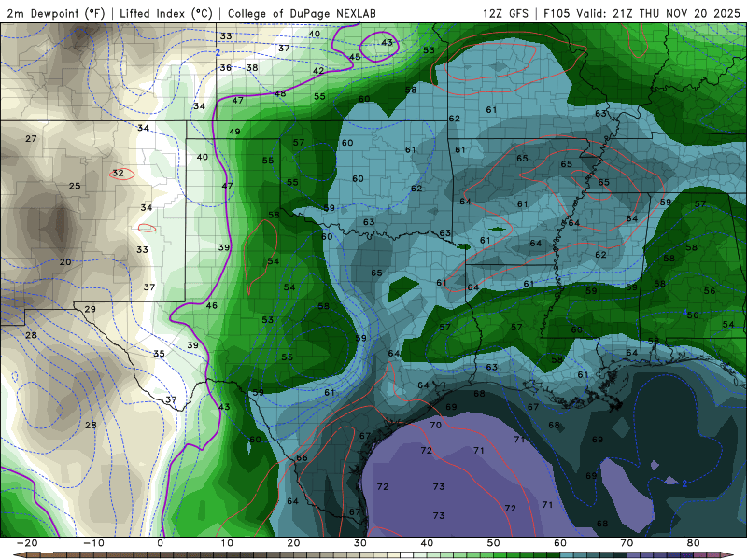
Task: Select the 30 label on the color scale
Action: click(360, 543)
